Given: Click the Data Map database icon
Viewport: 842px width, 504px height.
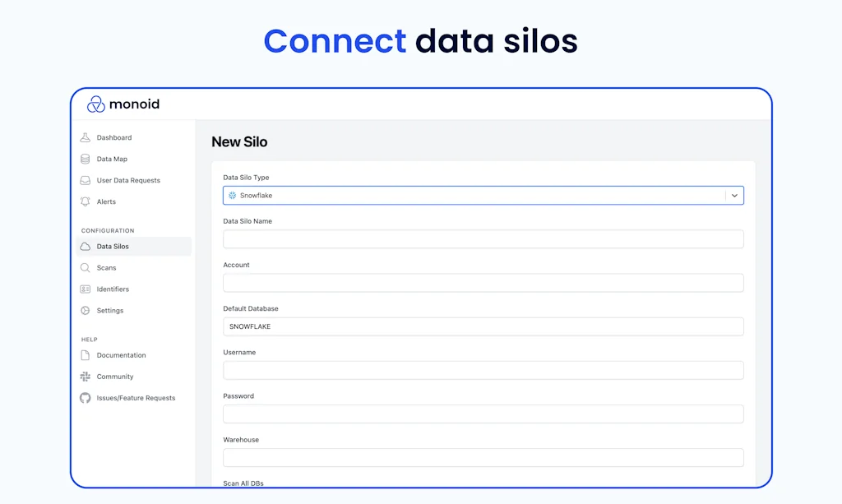Looking at the screenshot, I should (x=85, y=159).
